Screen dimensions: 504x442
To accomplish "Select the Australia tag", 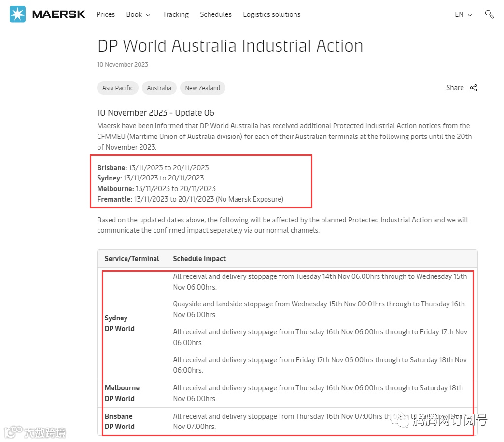I will [159, 88].
